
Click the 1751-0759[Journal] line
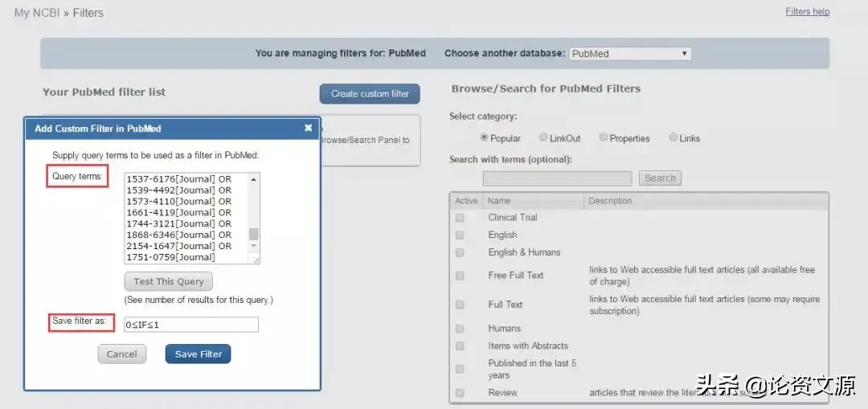pos(170,257)
